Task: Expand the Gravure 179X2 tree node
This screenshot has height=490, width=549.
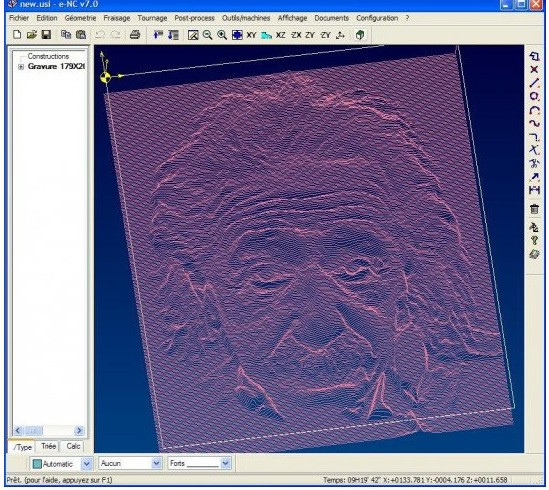Action: (21, 67)
